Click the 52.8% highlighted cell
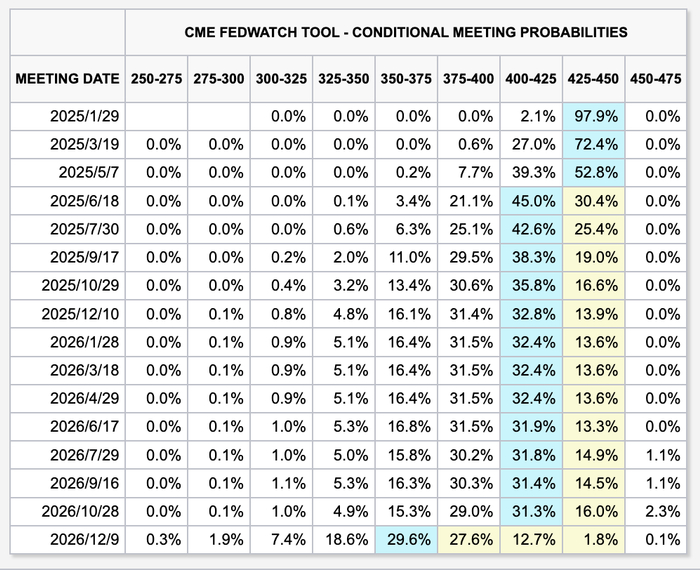Viewport: 700px width, 570px height. [x=593, y=170]
